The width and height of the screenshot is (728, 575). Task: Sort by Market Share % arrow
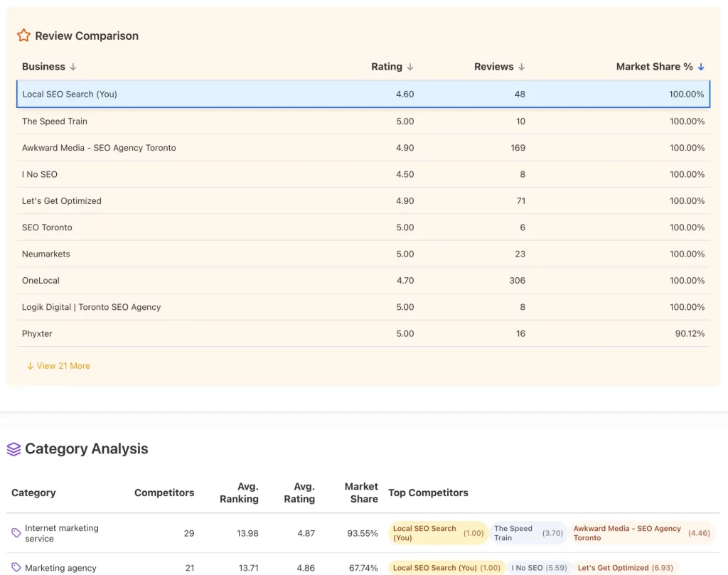[701, 67]
